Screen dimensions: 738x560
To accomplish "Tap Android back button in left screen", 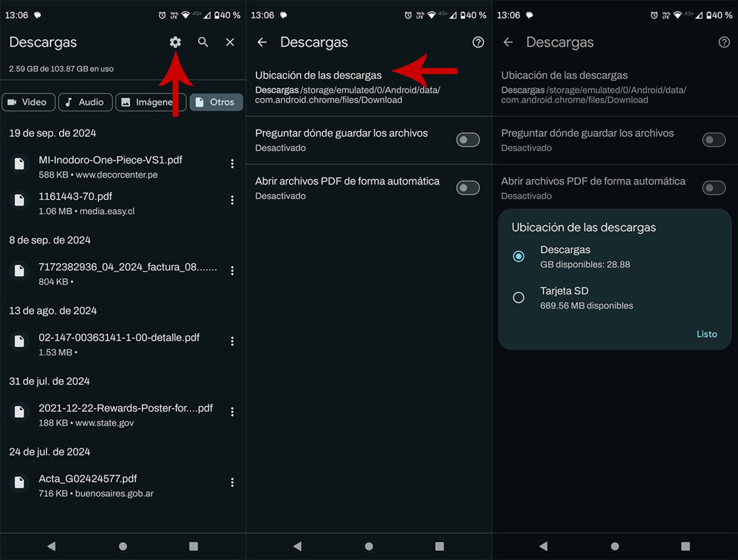I will tap(51, 546).
